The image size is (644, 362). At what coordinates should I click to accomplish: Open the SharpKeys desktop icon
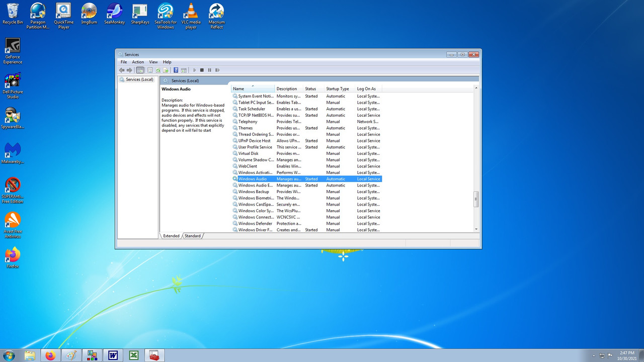(140, 14)
